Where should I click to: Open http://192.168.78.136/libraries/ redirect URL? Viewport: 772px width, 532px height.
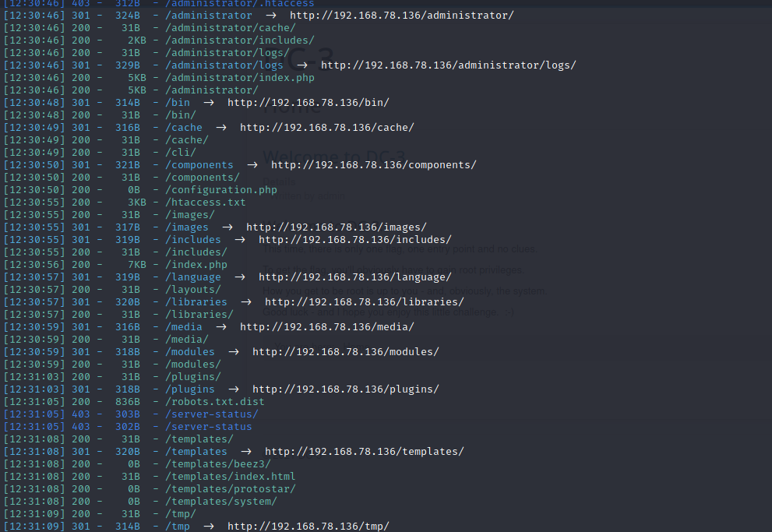pos(365,302)
